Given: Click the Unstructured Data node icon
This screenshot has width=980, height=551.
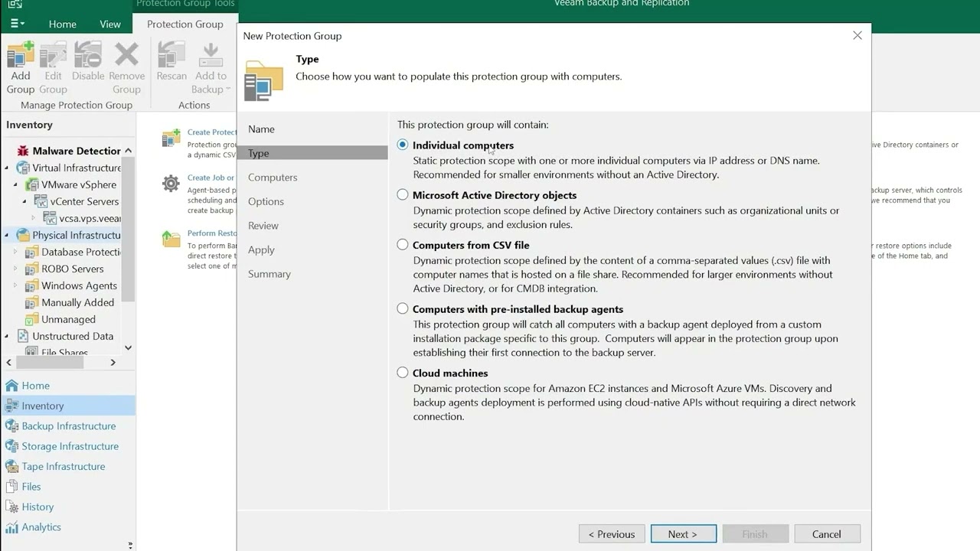Looking at the screenshot, I should [23, 336].
